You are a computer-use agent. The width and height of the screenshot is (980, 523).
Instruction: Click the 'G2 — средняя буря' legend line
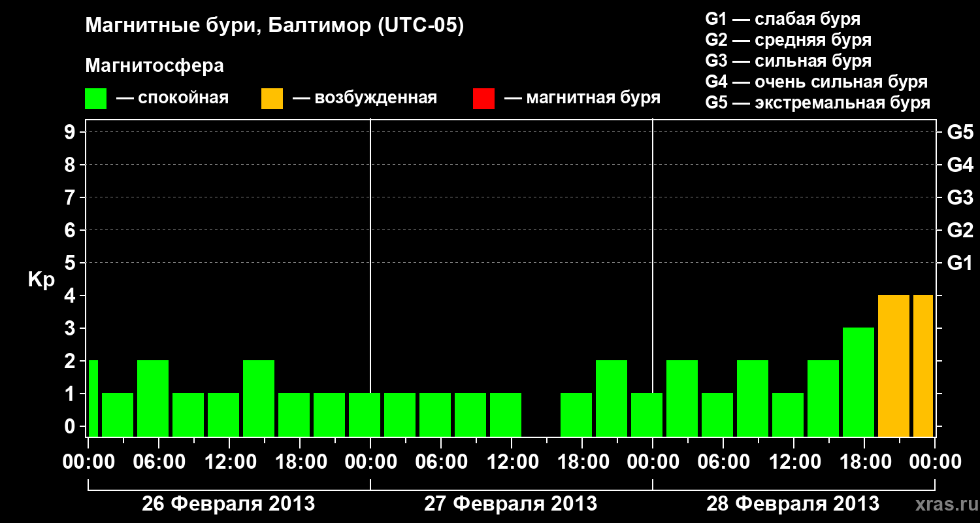click(788, 40)
